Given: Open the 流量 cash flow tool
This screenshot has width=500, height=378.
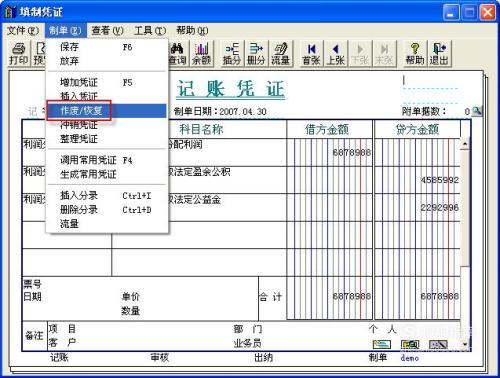Looking at the screenshot, I should pos(280,54).
